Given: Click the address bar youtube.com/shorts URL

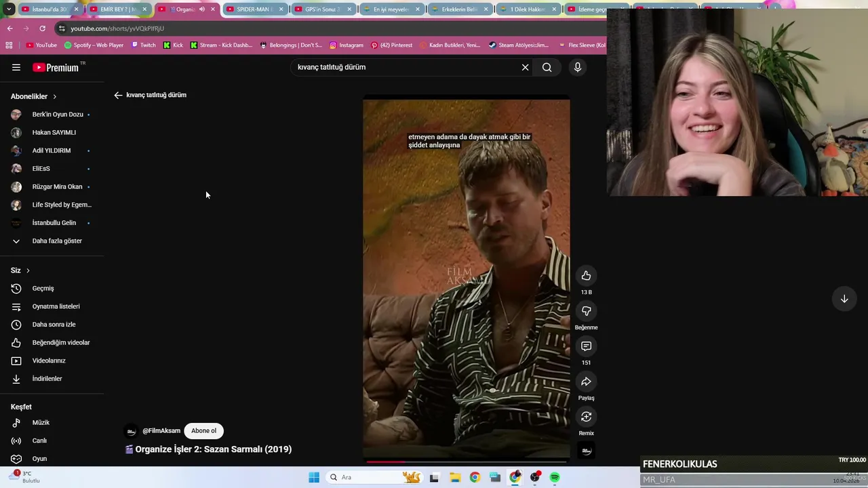Looking at the screenshot, I should tap(117, 28).
